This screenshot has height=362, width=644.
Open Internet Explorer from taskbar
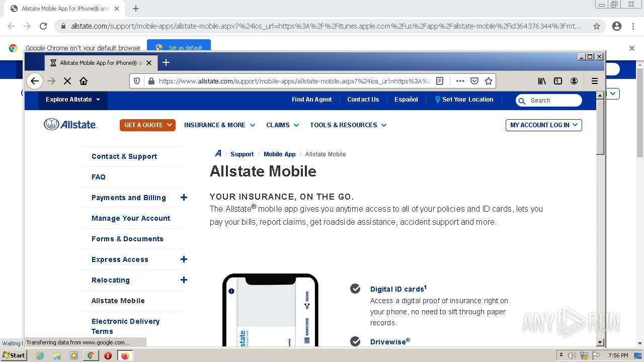coord(40,355)
